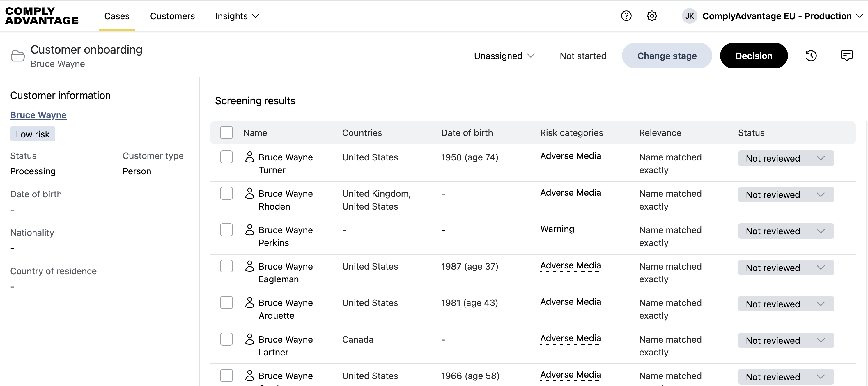Viewport: 868px width, 386px height.
Task: Open the Bruce Wayne customer link
Action: point(38,115)
